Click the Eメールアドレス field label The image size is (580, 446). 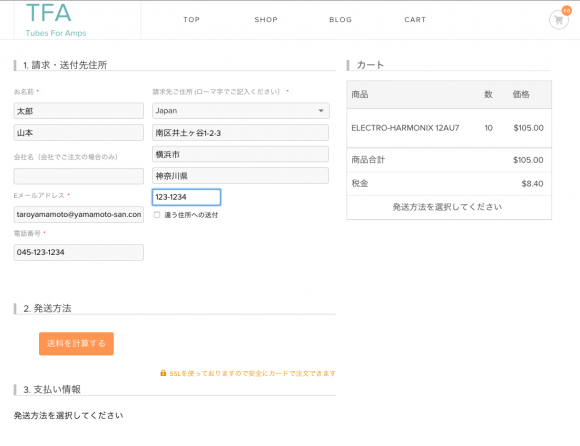pos(39,195)
